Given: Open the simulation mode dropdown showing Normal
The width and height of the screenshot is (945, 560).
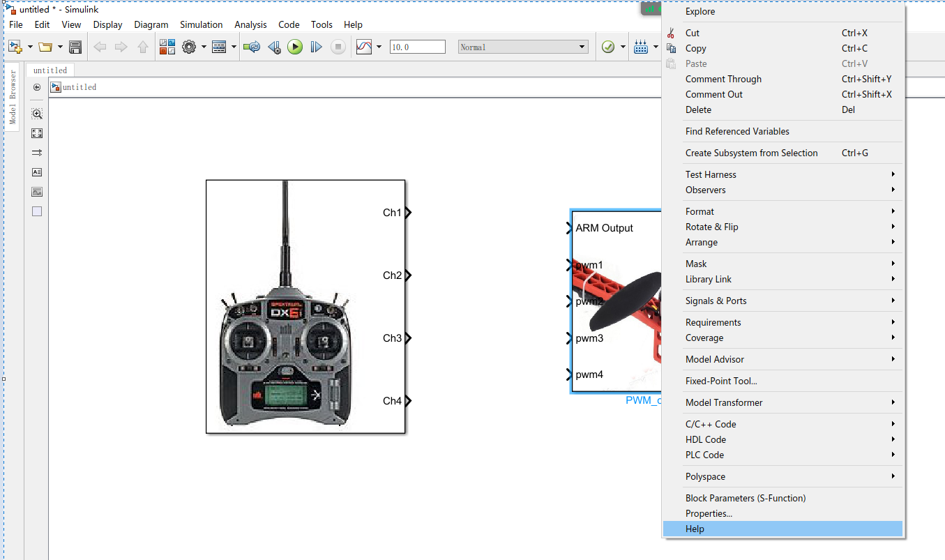Looking at the screenshot, I should [x=523, y=47].
